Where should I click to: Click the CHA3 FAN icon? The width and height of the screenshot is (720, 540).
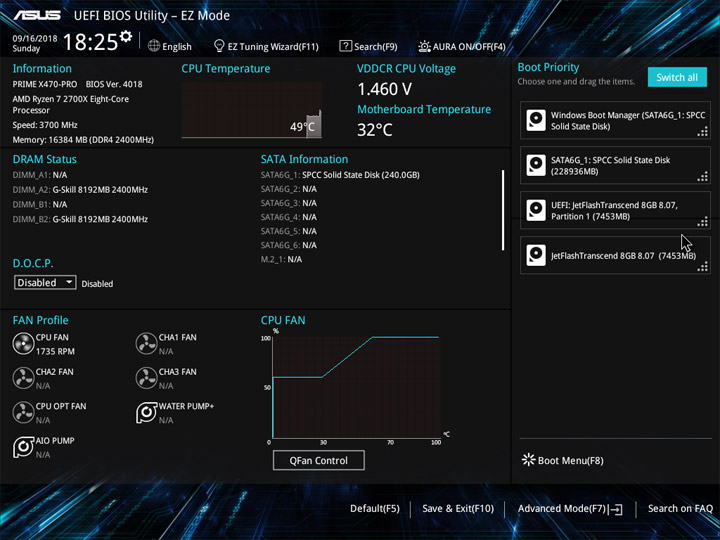[x=146, y=378]
